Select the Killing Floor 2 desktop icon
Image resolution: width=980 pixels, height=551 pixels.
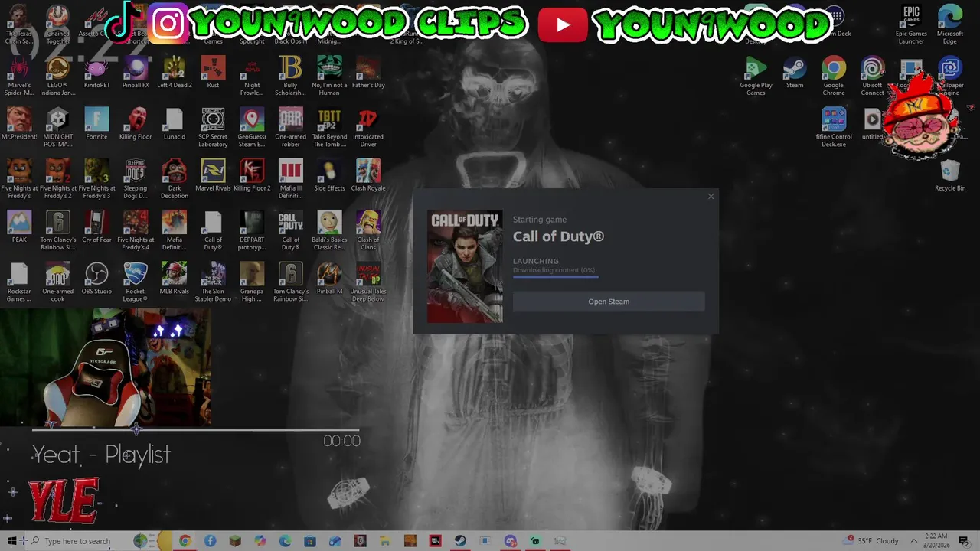tap(252, 175)
